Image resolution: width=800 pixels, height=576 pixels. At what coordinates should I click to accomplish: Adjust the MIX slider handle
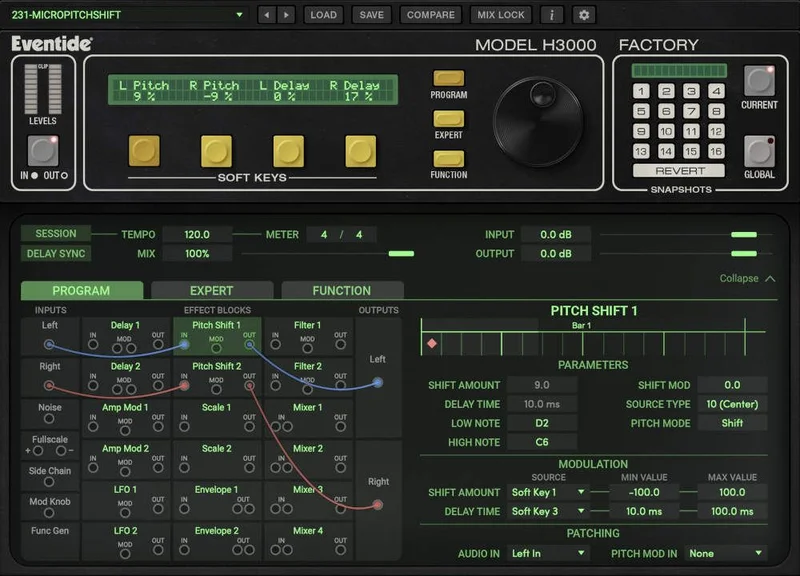401,253
